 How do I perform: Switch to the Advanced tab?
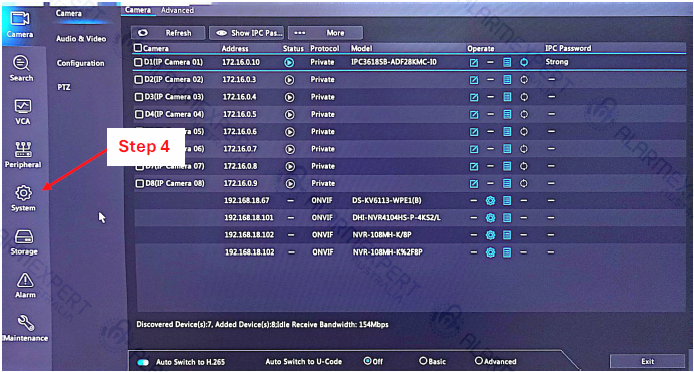coord(177,10)
